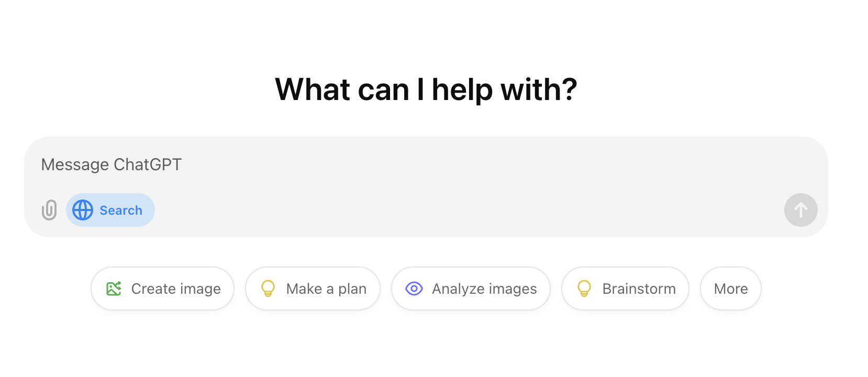The image size is (868, 377).
Task: Choose the Create image suggestion chip
Action: tap(163, 289)
